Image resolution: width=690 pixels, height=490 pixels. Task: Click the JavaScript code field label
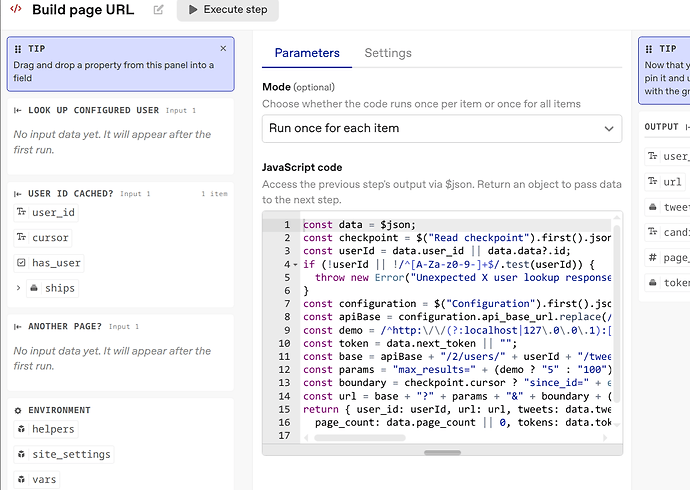click(x=302, y=168)
